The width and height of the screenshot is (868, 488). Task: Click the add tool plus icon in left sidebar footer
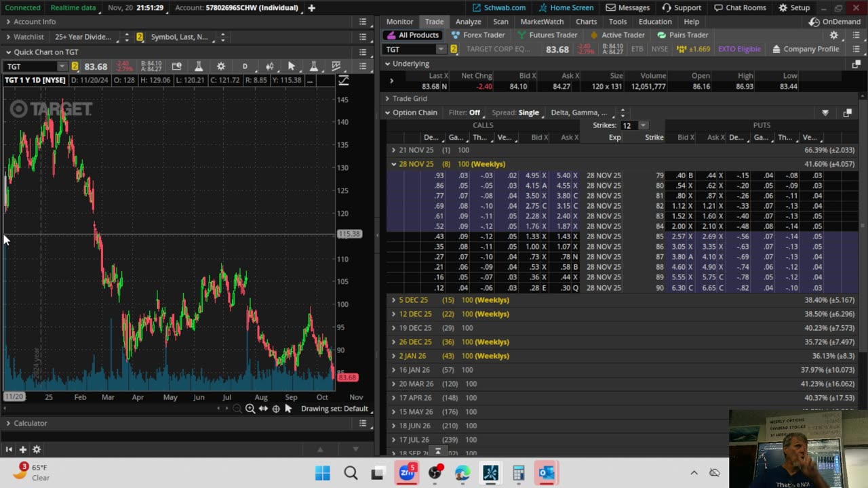(22, 449)
